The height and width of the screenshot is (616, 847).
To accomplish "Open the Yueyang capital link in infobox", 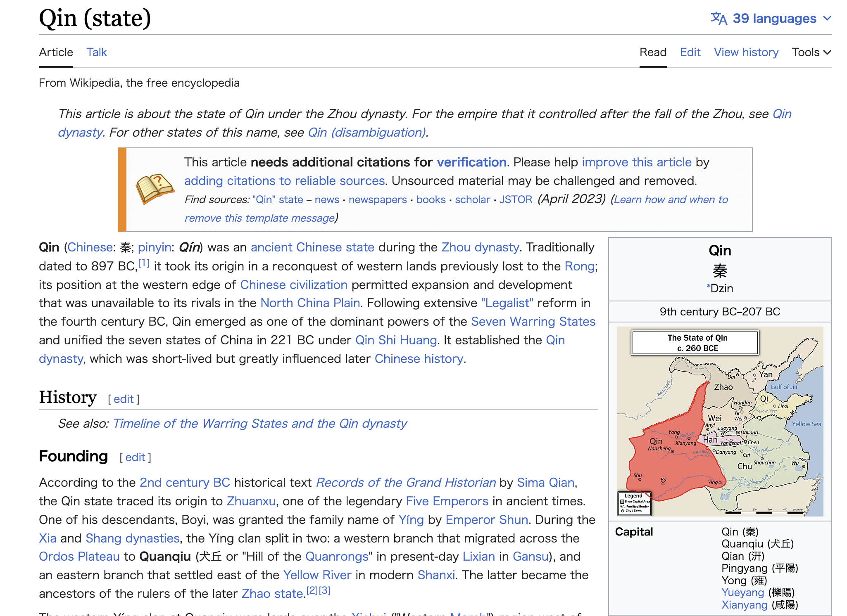I will (742, 592).
